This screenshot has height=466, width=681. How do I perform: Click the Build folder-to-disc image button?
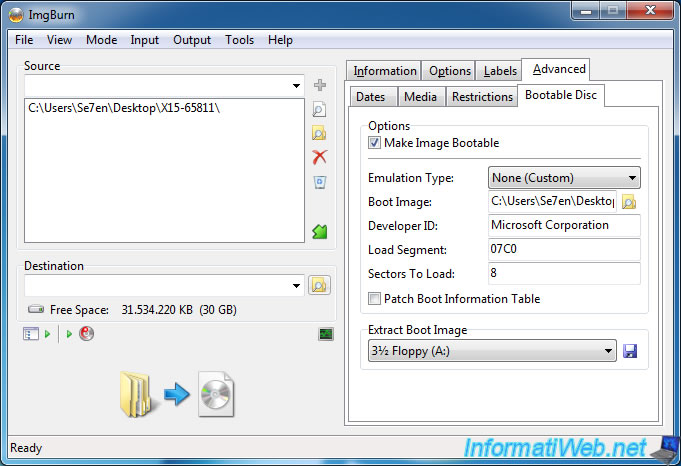(177, 394)
